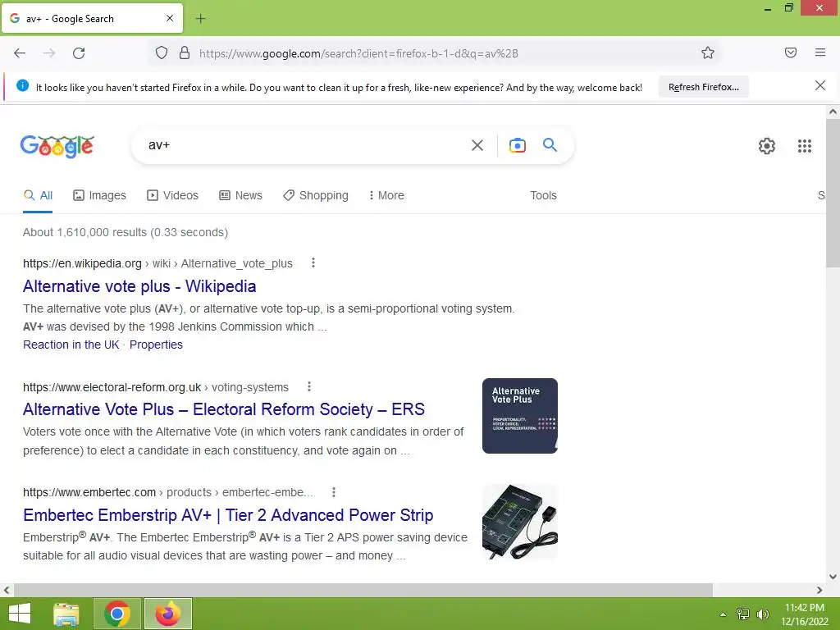View site security padlock info
Screen dimensions: 840x630
[x=185, y=52]
